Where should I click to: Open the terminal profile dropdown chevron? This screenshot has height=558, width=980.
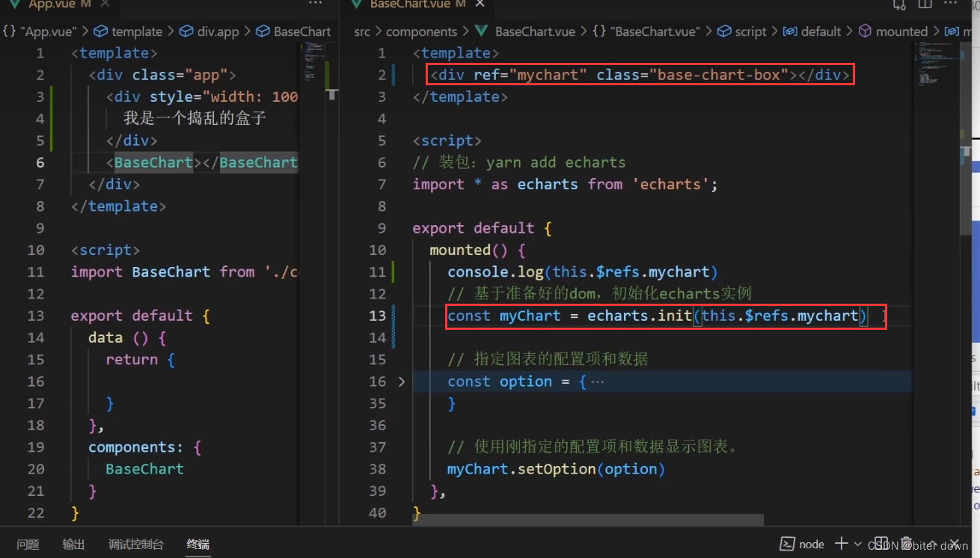tap(857, 544)
